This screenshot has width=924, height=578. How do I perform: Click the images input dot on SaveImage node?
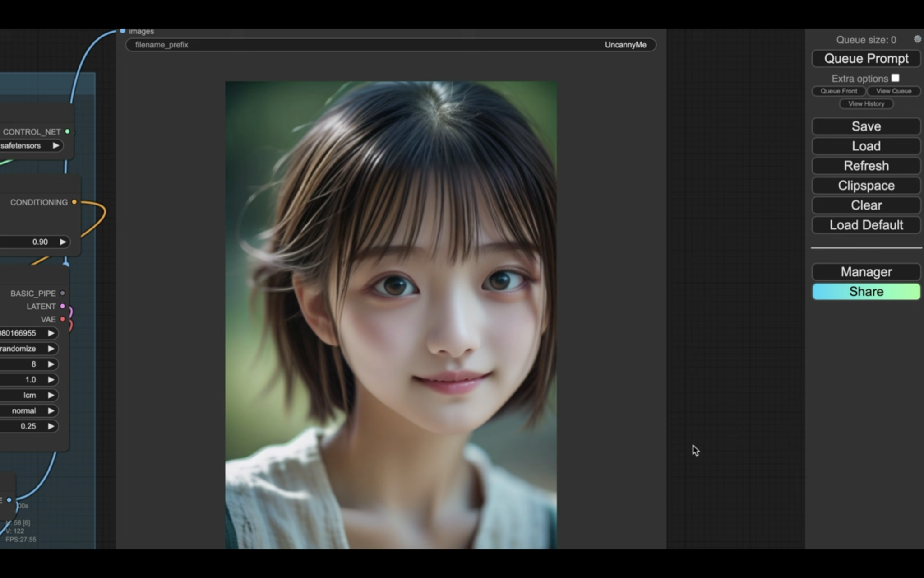(x=122, y=31)
